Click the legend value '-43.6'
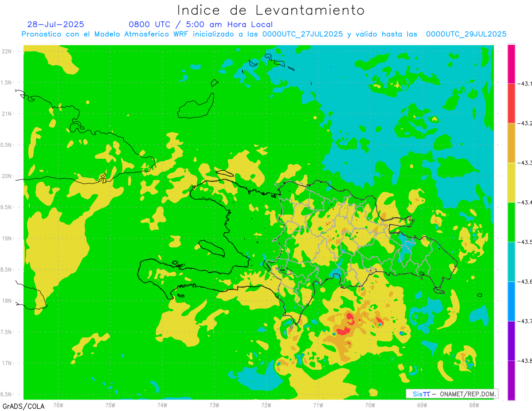The height and width of the screenshot is (411, 532). coord(525,281)
